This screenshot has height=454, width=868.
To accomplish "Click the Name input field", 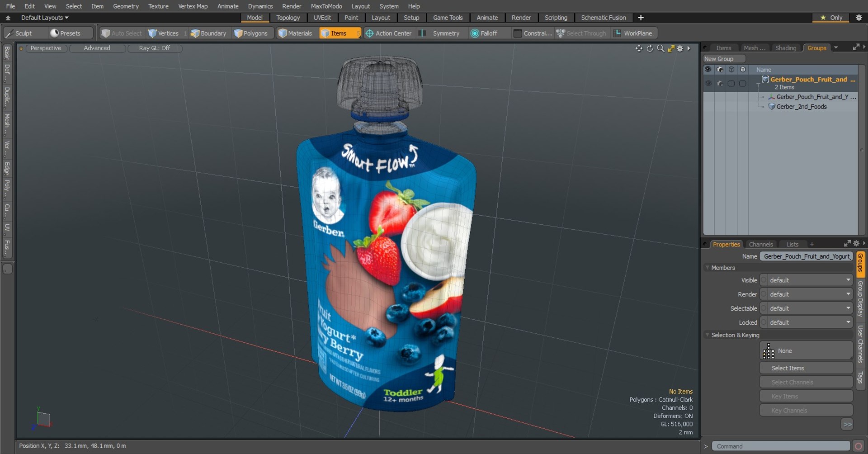I will (x=806, y=256).
